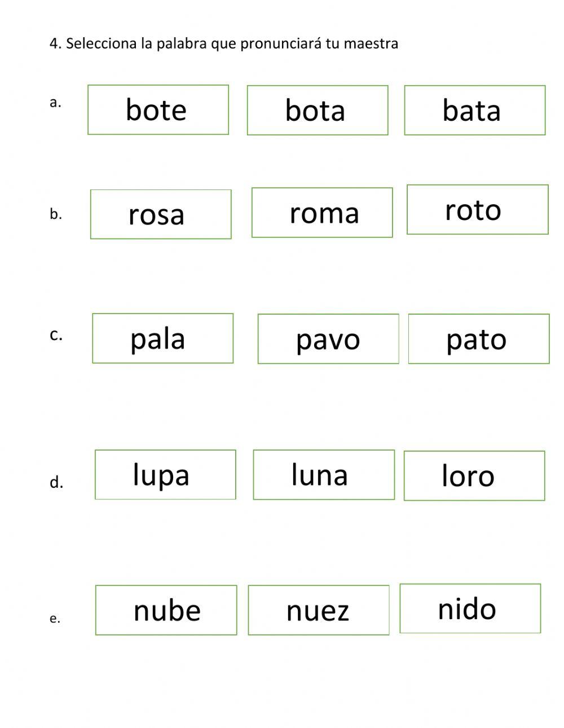This screenshot has width=564, height=728.
Task: Select the 'lupa' word box
Action: pos(165,475)
